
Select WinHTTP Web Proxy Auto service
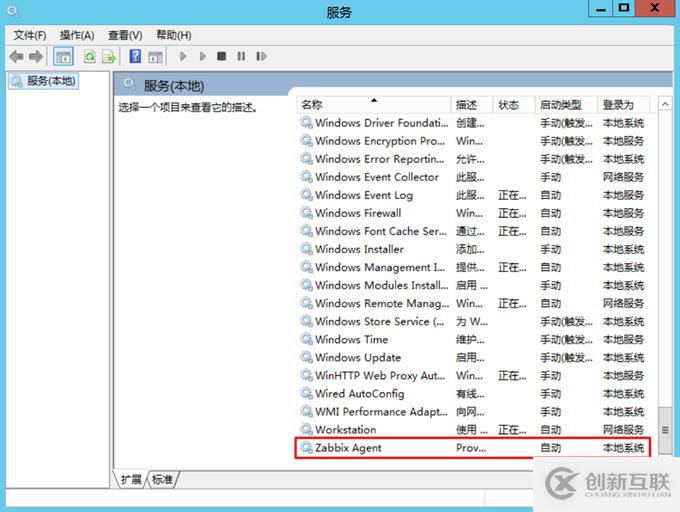click(x=473, y=375)
